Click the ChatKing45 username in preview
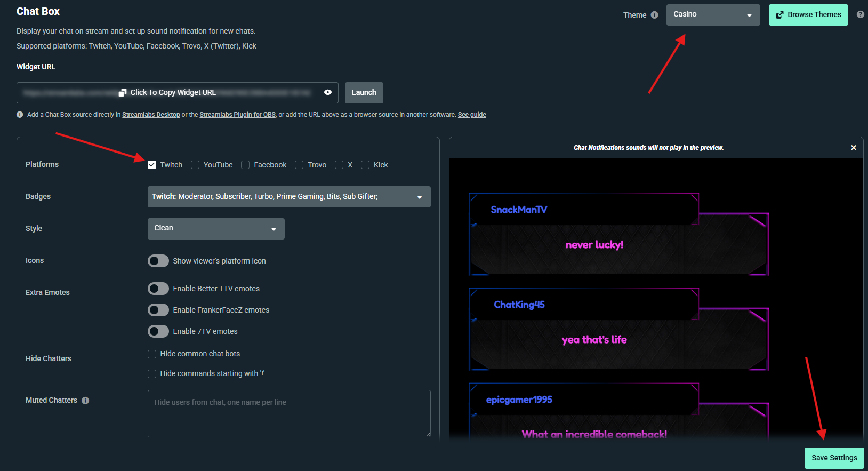 click(x=519, y=305)
